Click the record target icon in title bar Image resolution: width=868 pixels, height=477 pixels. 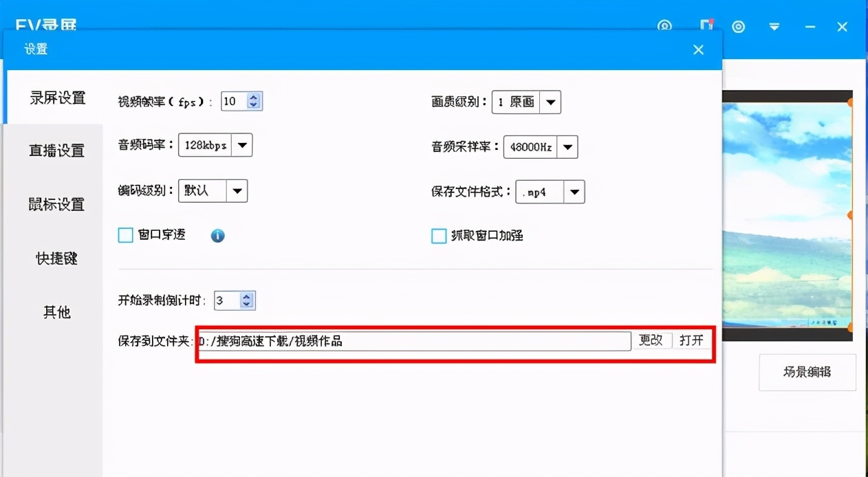[739, 27]
